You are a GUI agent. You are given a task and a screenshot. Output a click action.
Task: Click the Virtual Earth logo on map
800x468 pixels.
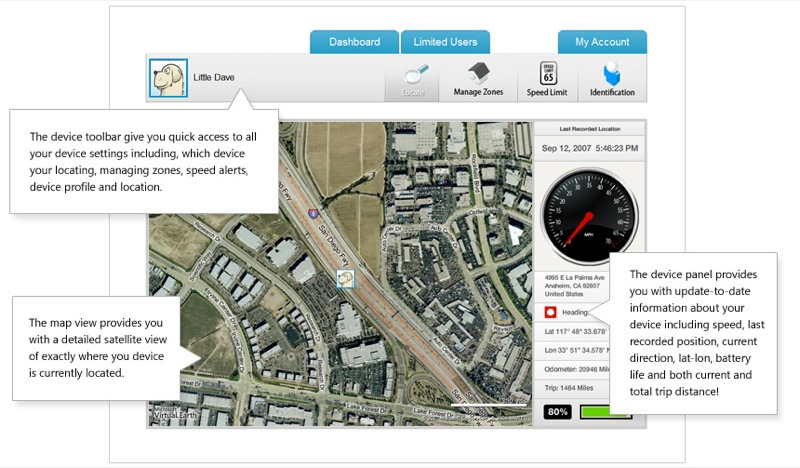click(175, 413)
